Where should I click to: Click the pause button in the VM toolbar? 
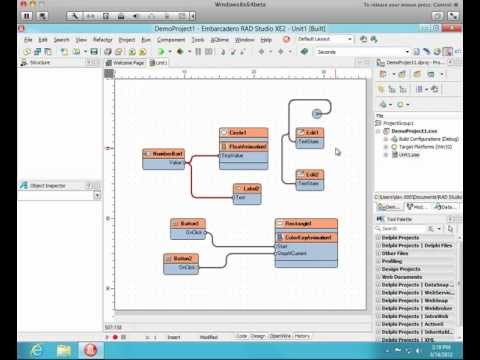click(27, 16)
